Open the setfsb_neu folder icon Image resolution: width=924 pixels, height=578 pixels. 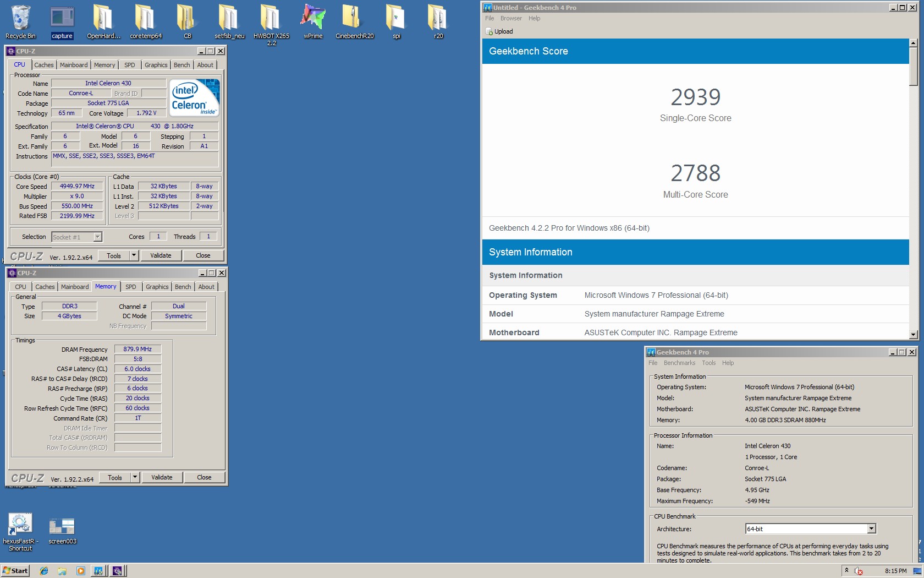229,22
